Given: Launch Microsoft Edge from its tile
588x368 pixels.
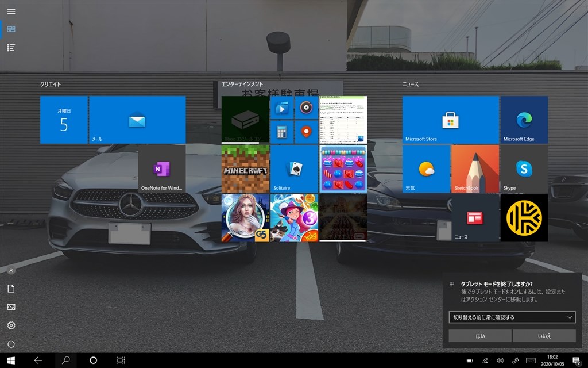Looking at the screenshot, I should coord(524,120).
